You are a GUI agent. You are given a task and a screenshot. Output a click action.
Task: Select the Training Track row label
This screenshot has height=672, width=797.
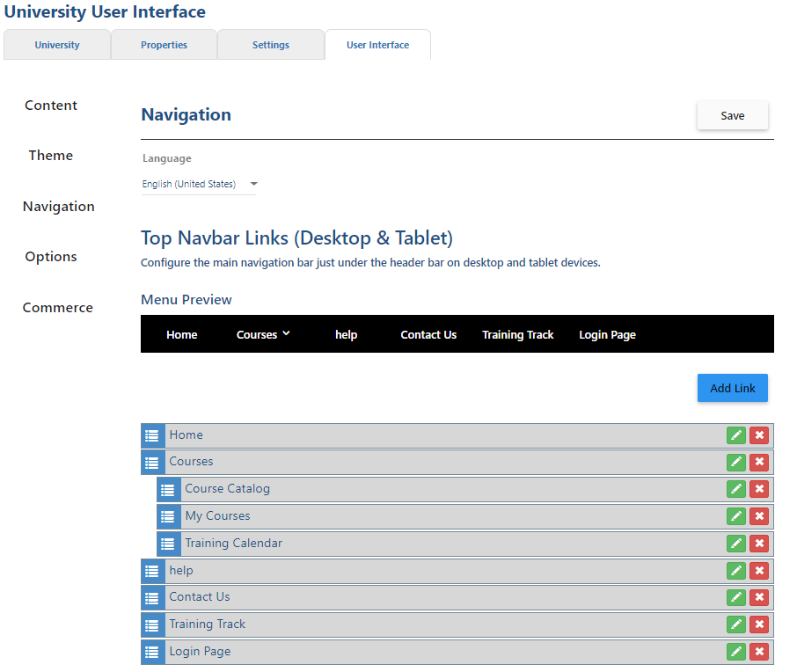207,625
